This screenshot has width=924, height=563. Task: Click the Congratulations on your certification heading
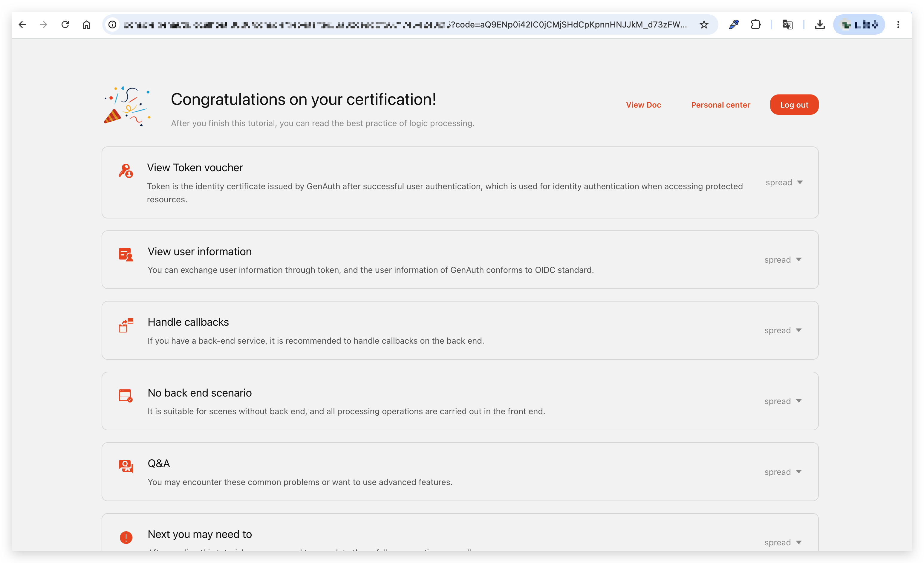coord(303,100)
